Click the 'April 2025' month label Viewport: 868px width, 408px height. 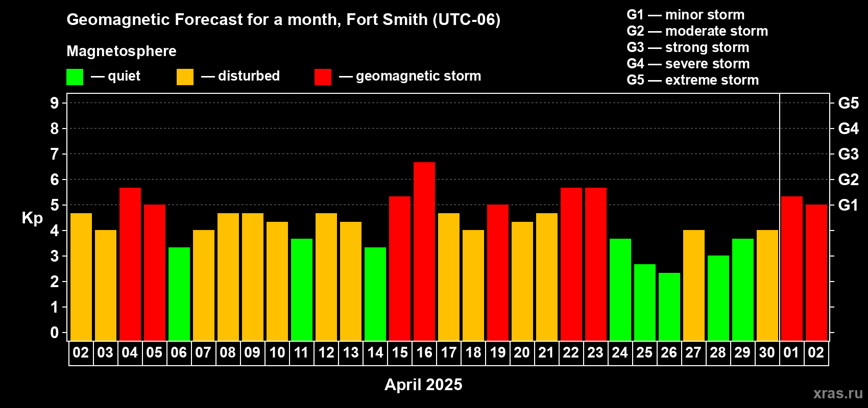(423, 385)
